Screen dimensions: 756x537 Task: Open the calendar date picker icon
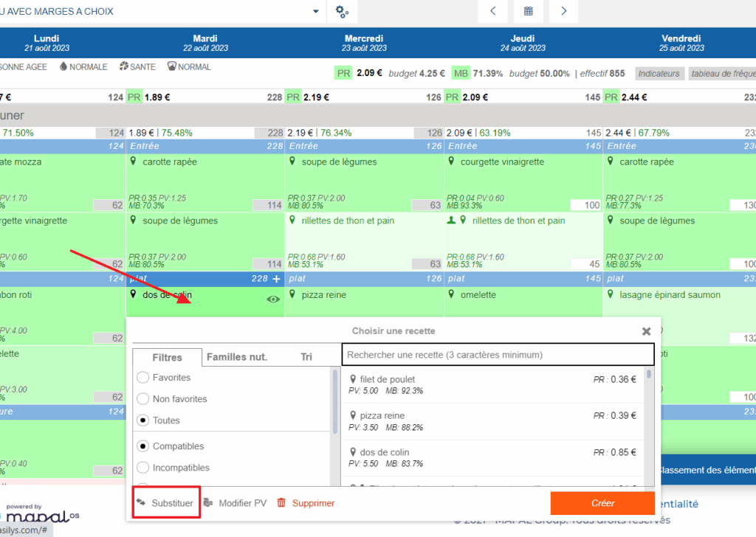[x=529, y=11]
